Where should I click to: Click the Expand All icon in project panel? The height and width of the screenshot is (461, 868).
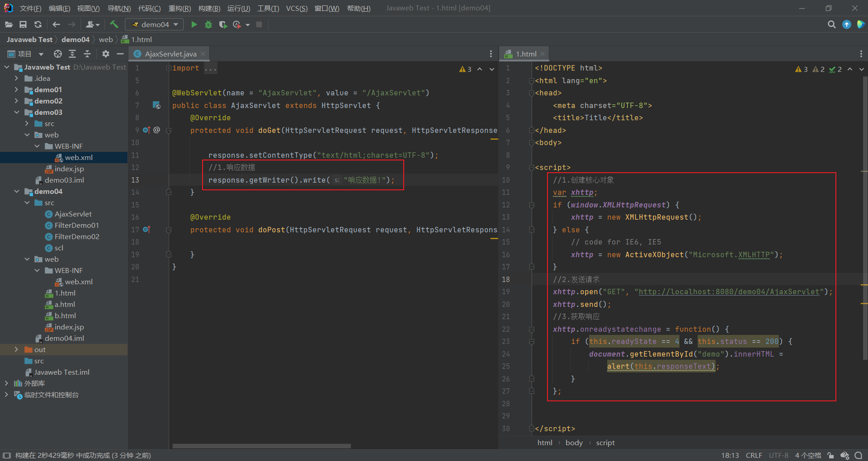(x=72, y=54)
